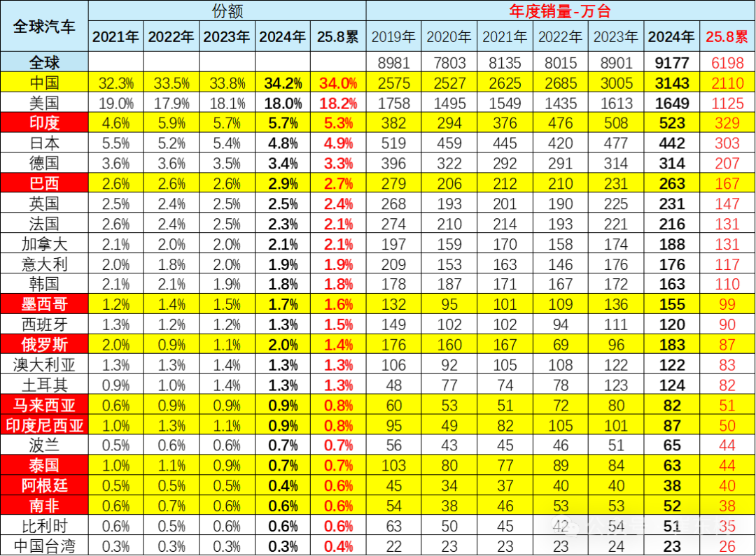Click the red 南非 row label

pyautogui.click(x=44, y=506)
